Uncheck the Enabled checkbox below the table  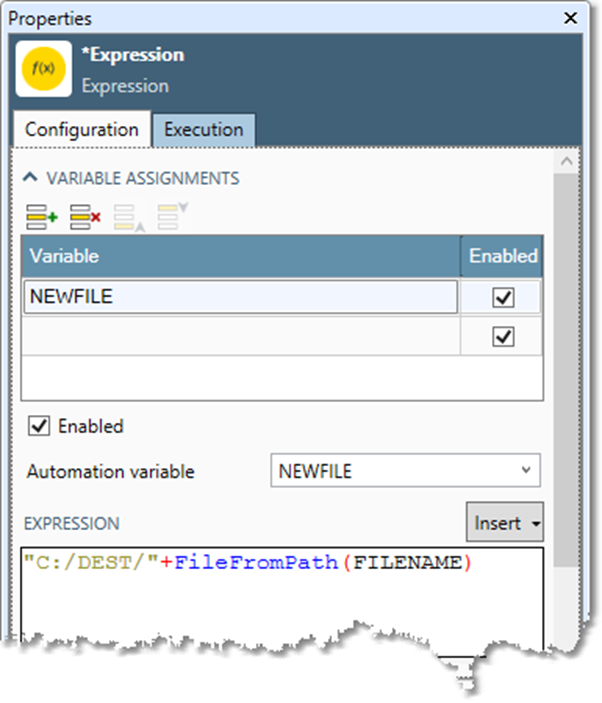[39, 426]
